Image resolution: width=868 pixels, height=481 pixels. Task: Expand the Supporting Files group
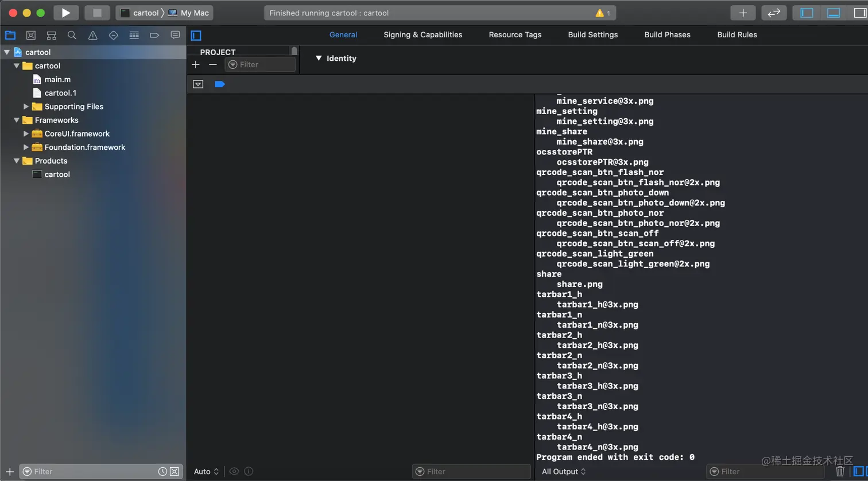coord(26,107)
